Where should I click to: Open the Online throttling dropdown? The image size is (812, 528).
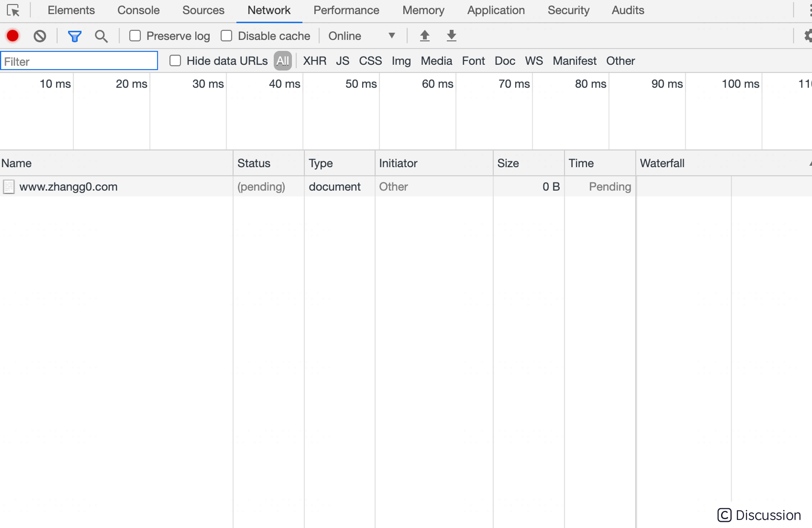[x=362, y=36]
